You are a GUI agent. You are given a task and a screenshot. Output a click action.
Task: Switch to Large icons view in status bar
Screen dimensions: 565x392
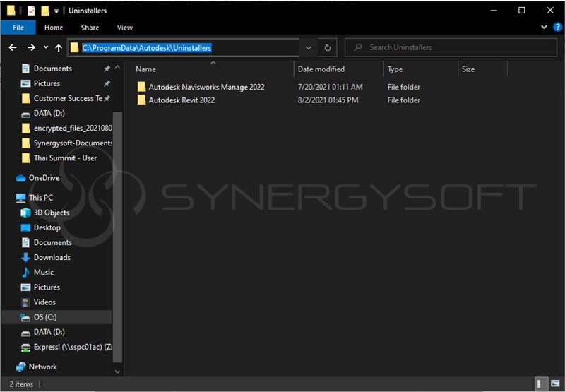[x=555, y=384]
